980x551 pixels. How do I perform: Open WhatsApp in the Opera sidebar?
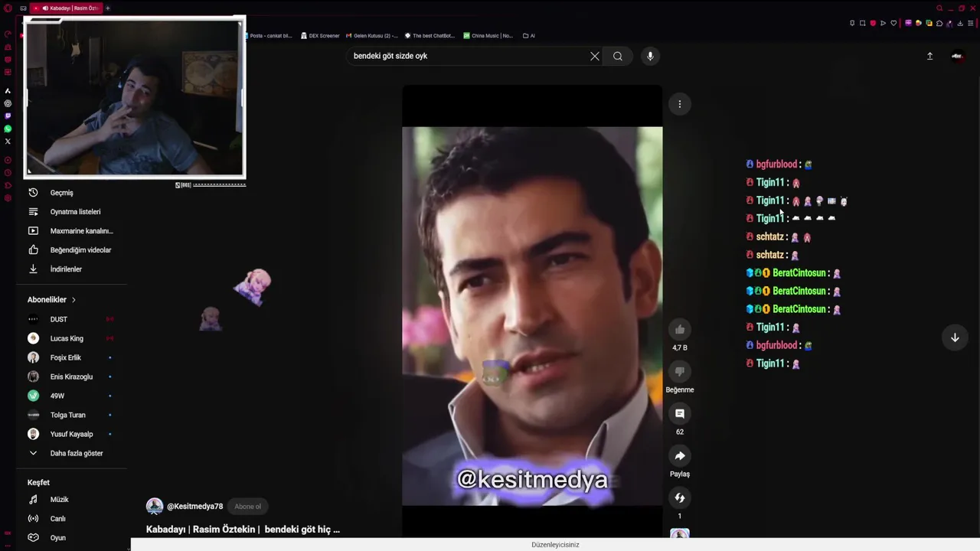click(8, 129)
